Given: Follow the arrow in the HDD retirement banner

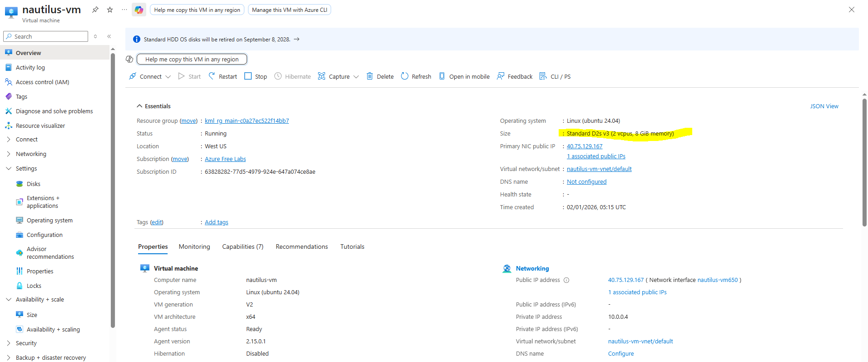Looking at the screenshot, I should click(x=297, y=39).
